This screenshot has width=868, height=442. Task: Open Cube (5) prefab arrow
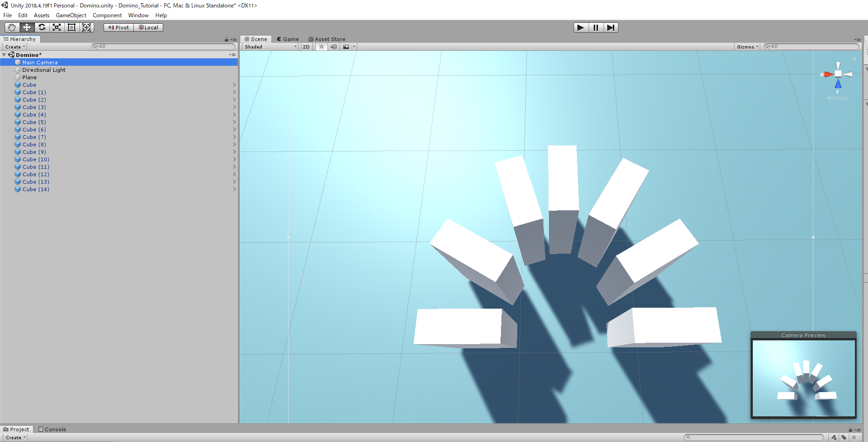[234, 122]
